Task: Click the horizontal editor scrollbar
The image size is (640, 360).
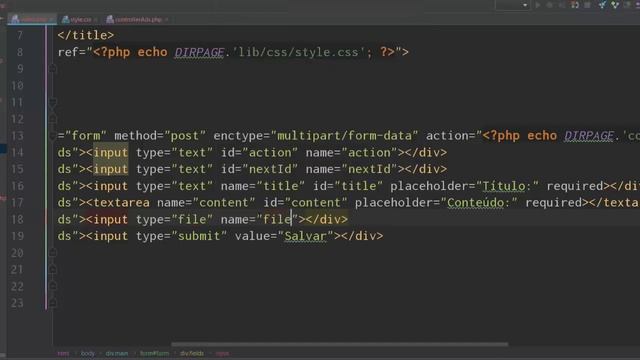Action: pyautogui.click(x=340, y=344)
